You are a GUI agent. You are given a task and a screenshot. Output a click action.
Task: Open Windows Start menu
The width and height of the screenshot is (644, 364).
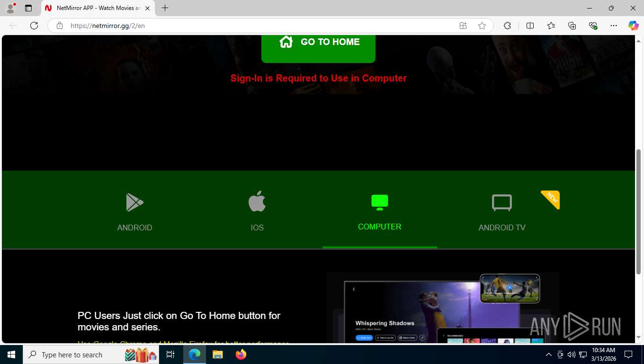11,355
